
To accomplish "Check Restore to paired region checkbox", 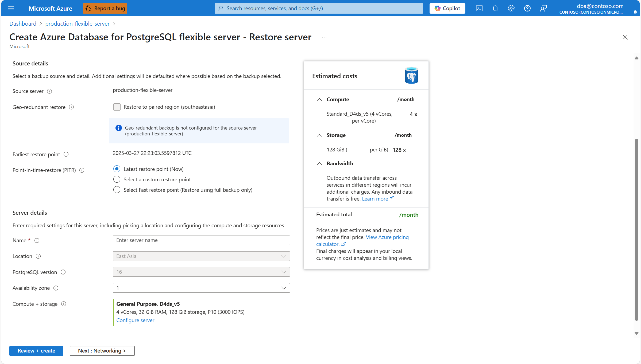I will pos(117,107).
